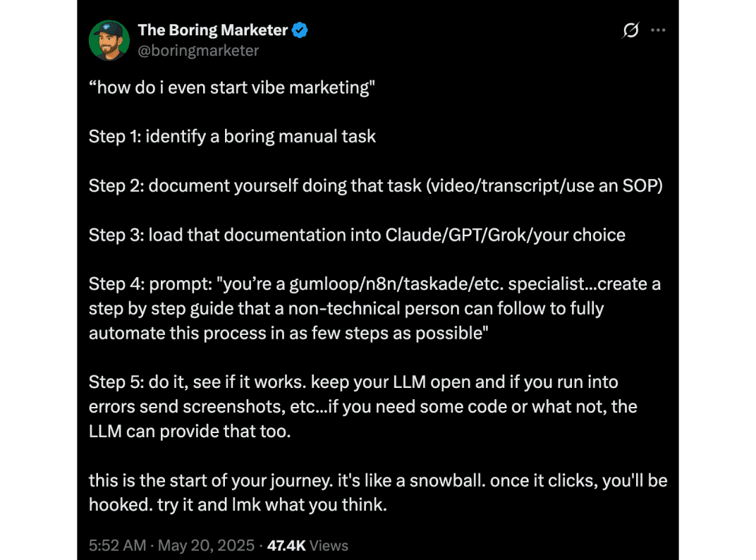Click the 5:52 AM timestamp
Image resolution: width=756 pixels, height=560 pixels.
point(117,545)
